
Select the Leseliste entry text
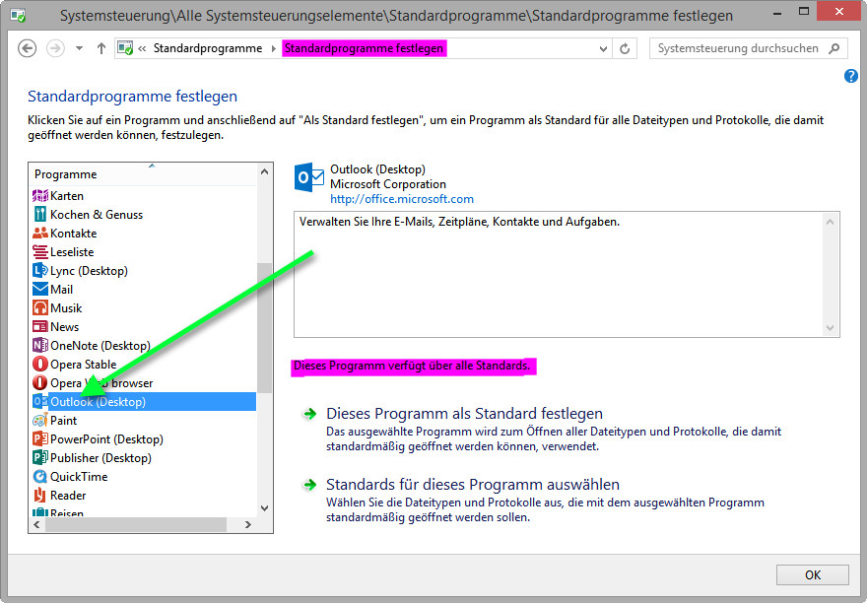pos(72,252)
